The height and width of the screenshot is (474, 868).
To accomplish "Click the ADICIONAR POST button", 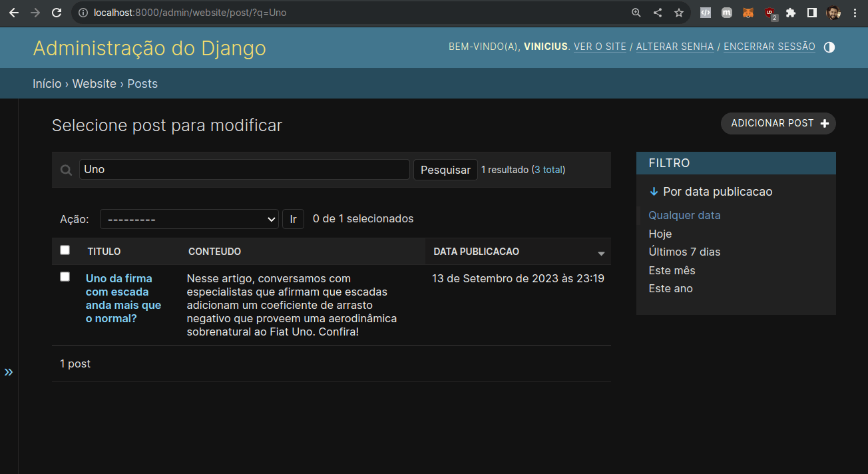I will pos(777,123).
